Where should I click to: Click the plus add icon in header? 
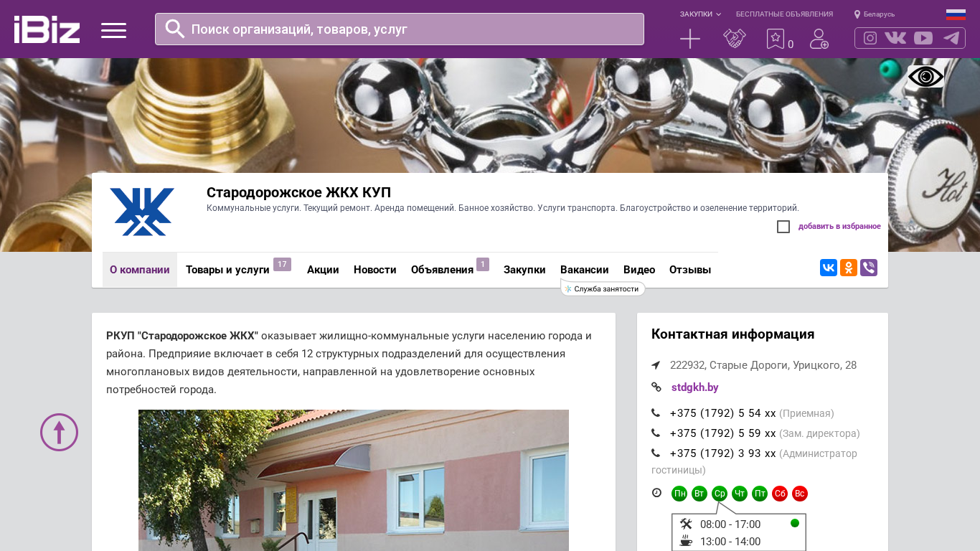click(690, 39)
